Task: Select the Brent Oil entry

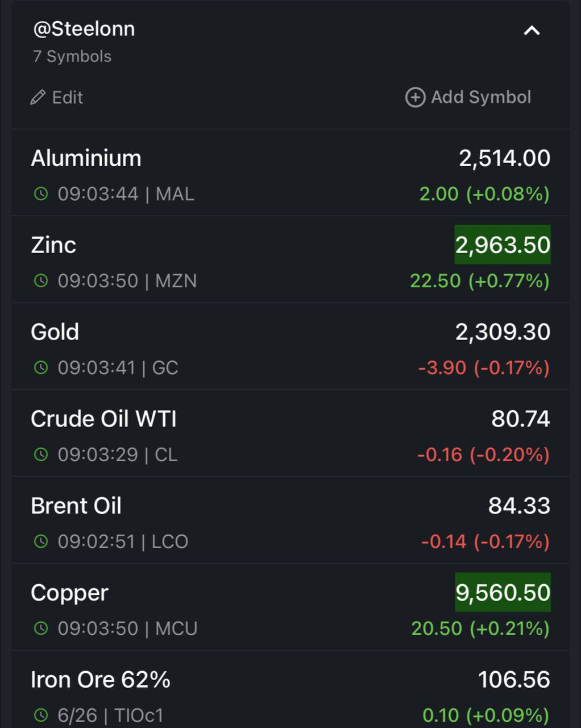Action: (290, 521)
